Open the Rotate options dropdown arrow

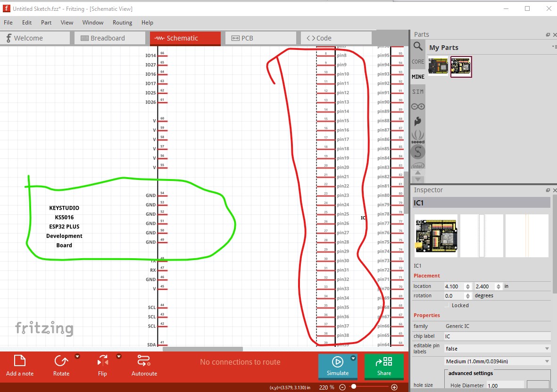coord(77,357)
